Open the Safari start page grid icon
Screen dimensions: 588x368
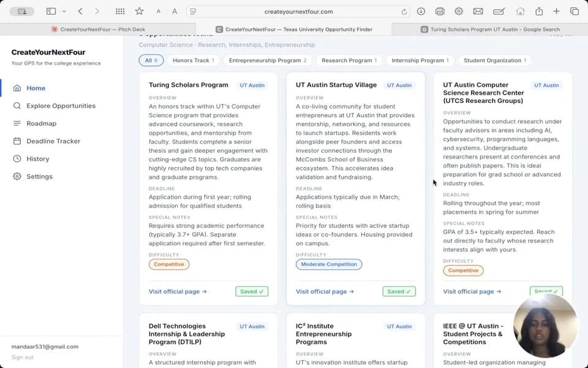coord(120,11)
